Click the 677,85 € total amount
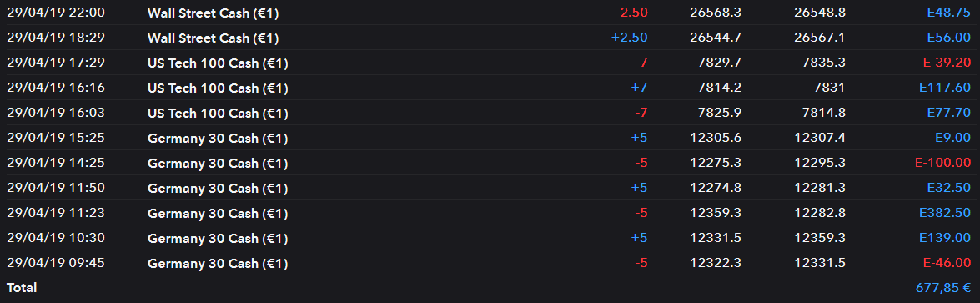Image resolution: width=980 pixels, height=303 pixels. point(944,288)
